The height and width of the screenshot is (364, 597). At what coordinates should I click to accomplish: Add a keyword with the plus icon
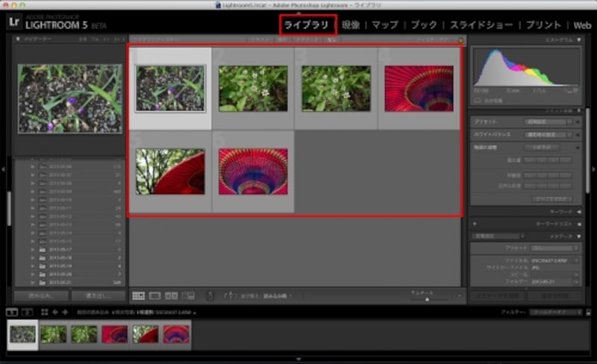(x=475, y=224)
